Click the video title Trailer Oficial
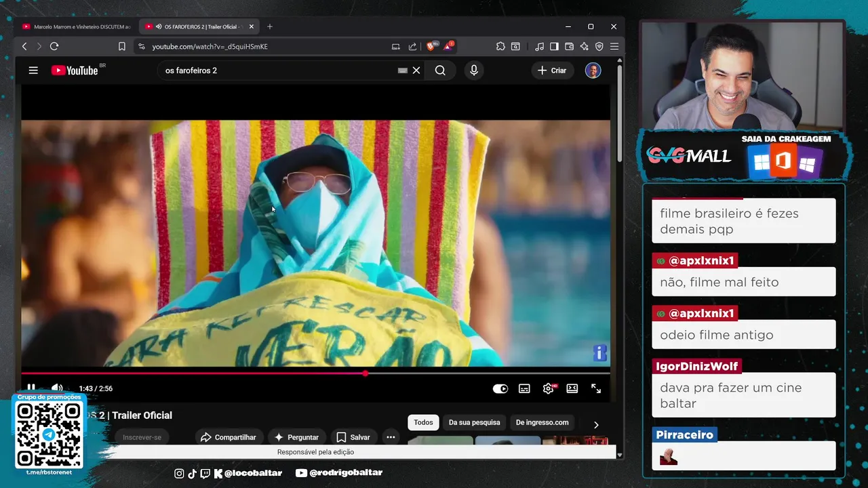 (142, 415)
